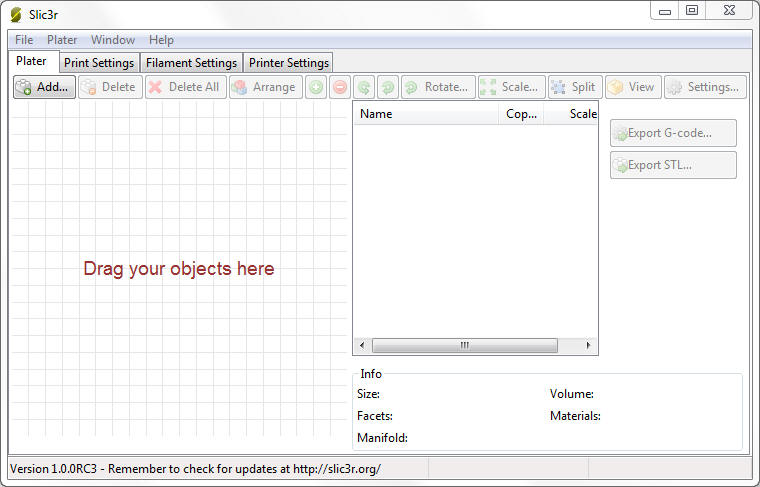
Task: Open the Help menu
Action: (x=161, y=40)
